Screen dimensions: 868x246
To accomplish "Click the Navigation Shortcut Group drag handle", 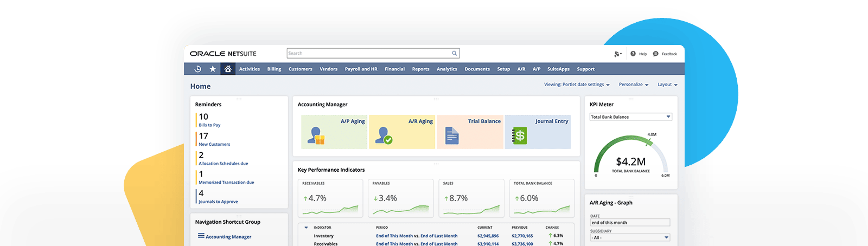I will tap(239, 217).
